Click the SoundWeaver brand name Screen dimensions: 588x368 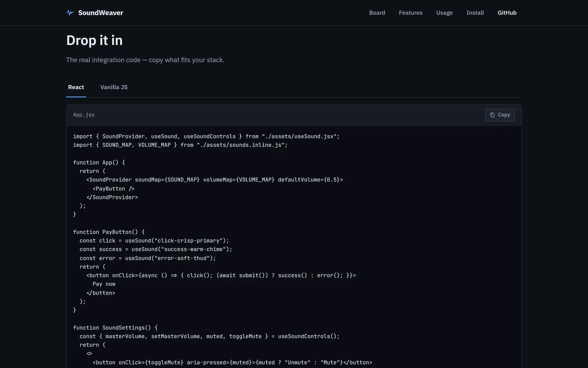point(101,13)
